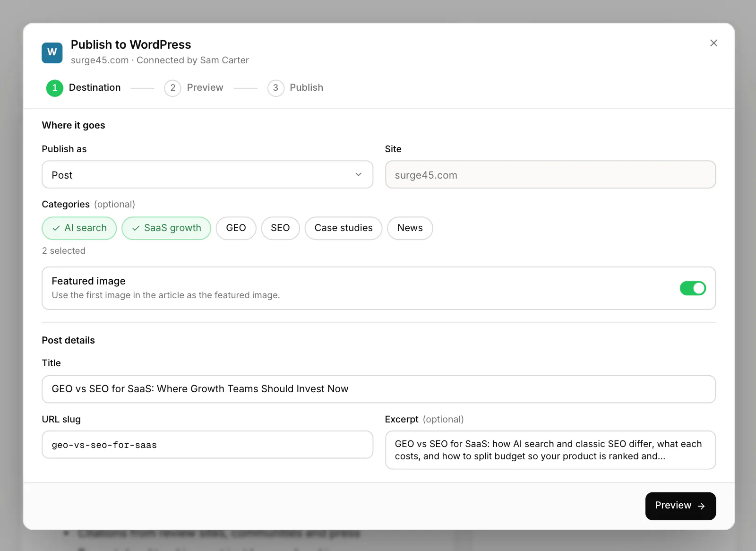Click the disabled Site field surge45.com

(x=550, y=175)
